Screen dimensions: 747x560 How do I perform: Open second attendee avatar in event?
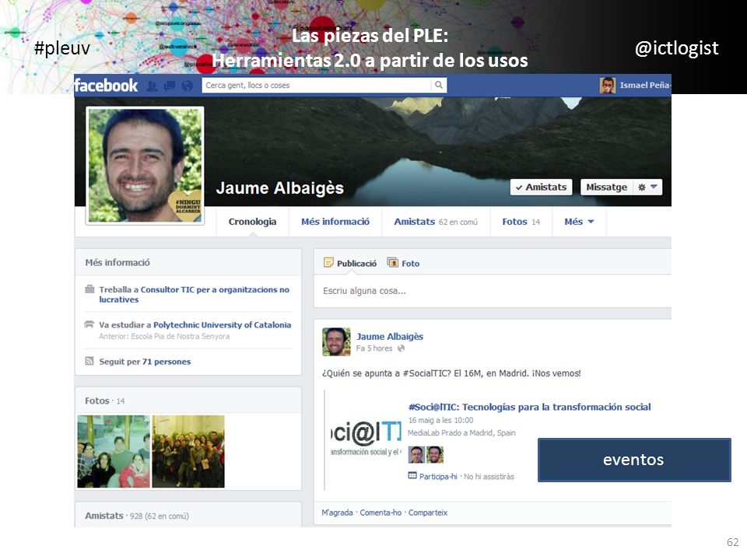click(435, 454)
